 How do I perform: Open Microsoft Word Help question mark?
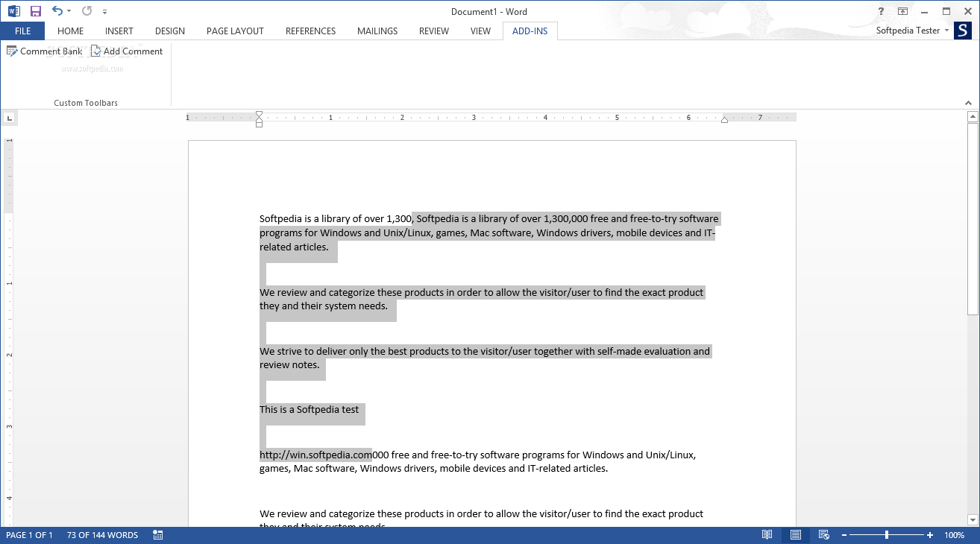[x=881, y=11]
